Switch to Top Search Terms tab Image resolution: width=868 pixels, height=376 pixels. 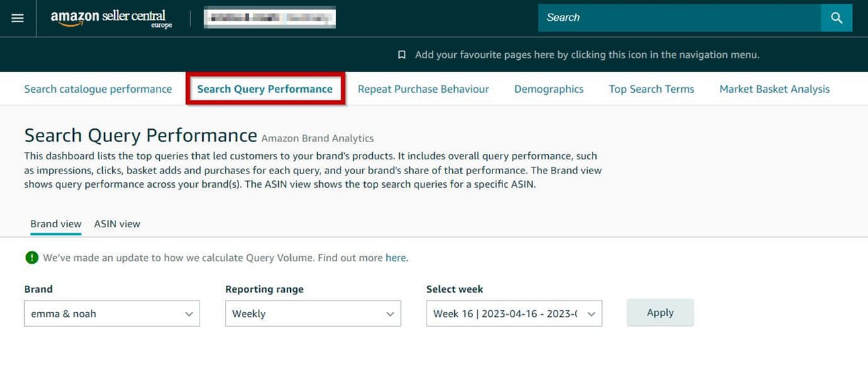(652, 89)
